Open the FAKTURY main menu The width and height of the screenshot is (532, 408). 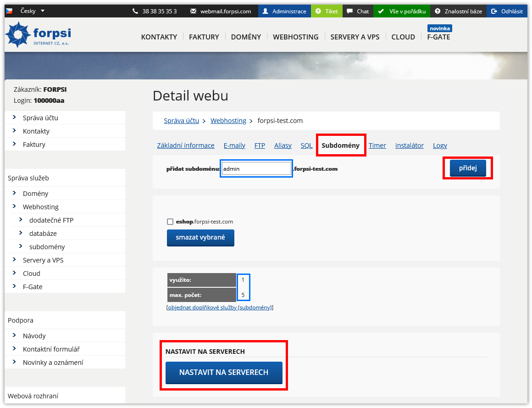[x=204, y=37]
